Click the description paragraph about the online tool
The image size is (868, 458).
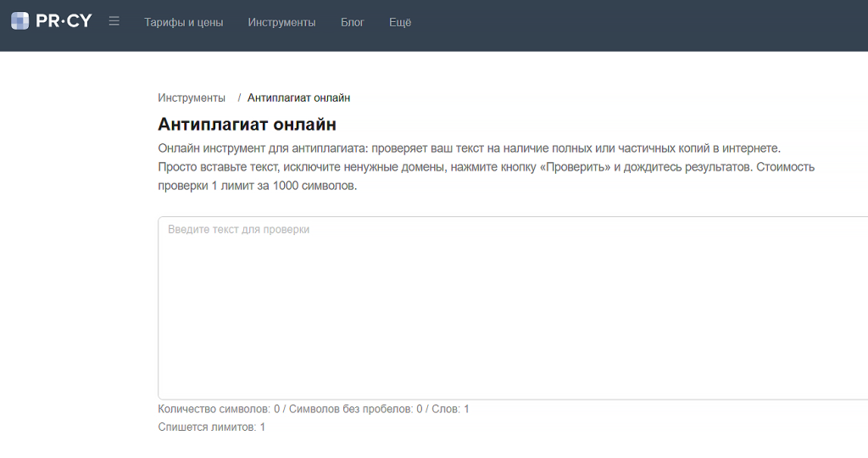coord(486,167)
